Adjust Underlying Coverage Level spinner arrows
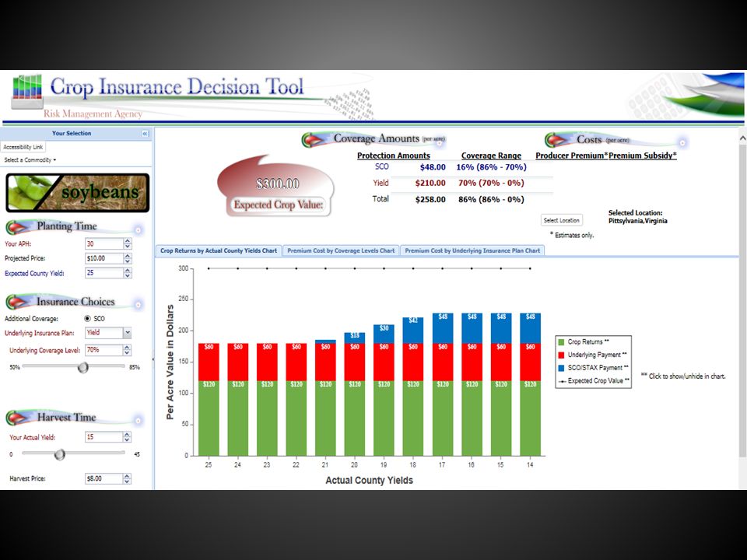Viewport: 747px width, 560px height. tap(127, 350)
